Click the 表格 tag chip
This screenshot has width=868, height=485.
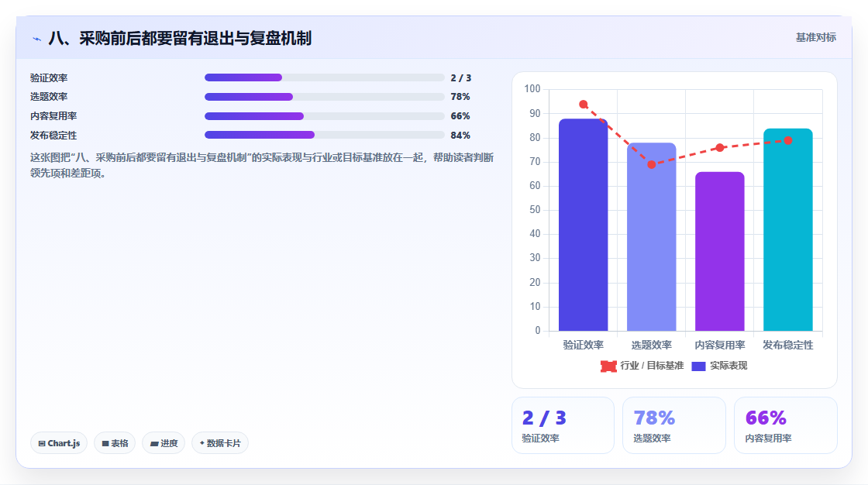[x=115, y=443]
